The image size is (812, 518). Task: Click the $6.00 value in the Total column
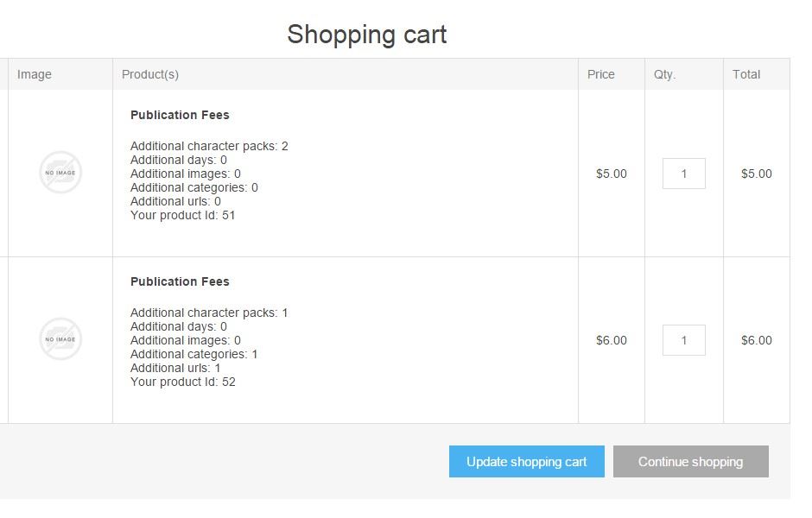point(756,340)
